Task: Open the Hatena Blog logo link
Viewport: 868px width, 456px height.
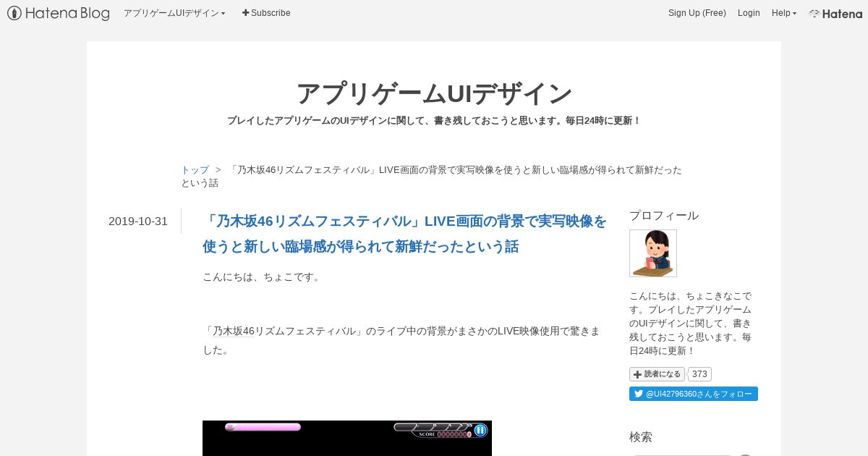Action: point(59,13)
